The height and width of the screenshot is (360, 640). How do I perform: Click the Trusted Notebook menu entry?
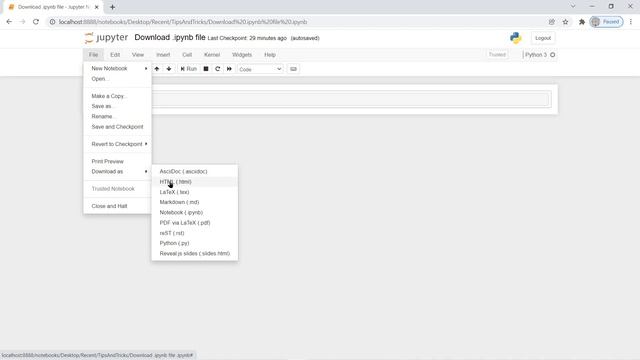pyautogui.click(x=118, y=189)
